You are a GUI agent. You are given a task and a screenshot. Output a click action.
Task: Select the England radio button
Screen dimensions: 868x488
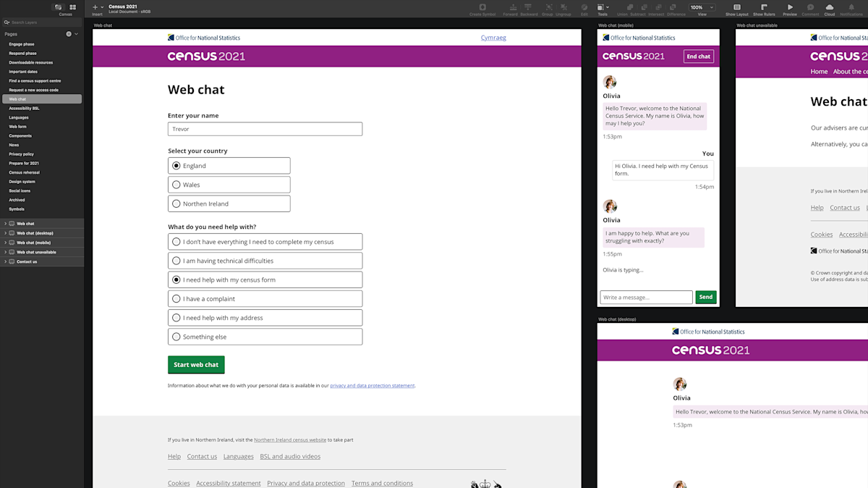(176, 166)
